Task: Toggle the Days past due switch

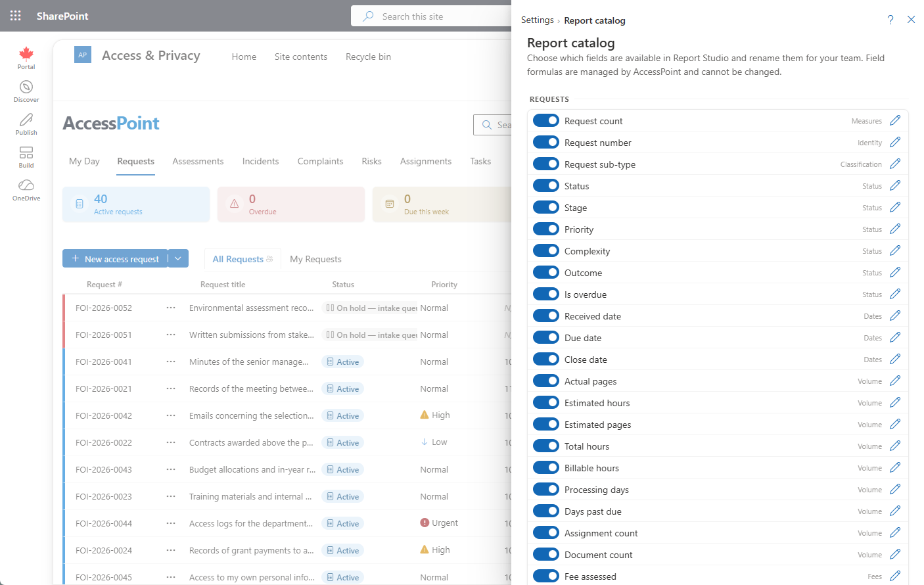Action: [546, 511]
